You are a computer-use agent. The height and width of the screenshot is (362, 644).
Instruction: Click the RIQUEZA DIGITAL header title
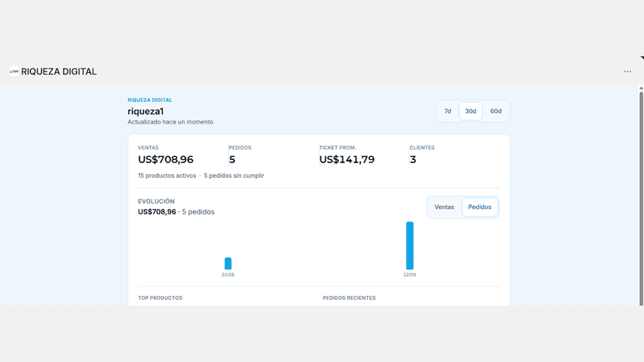coord(59,71)
